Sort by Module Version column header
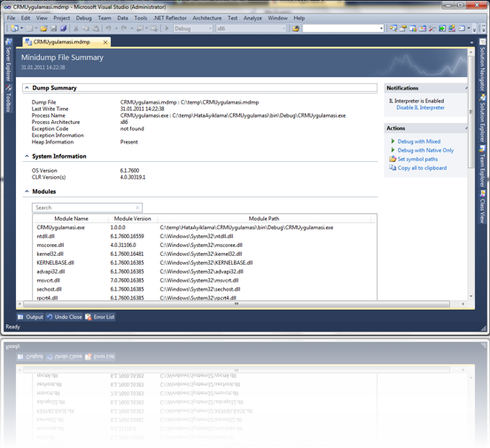 pyautogui.click(x=133, y=219)
